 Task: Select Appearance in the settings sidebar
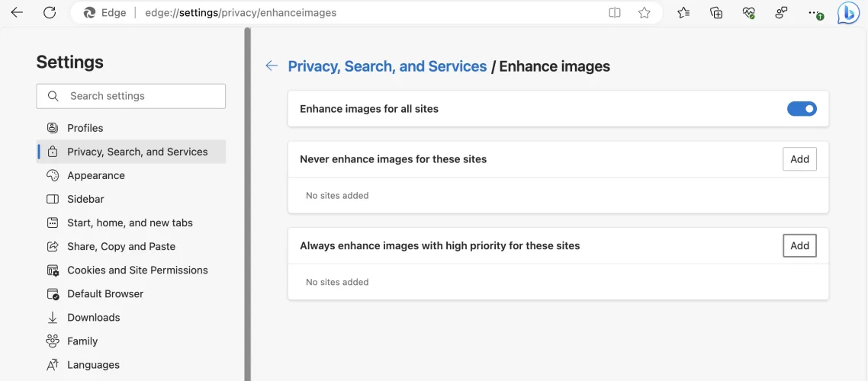(x=95, y=175)
